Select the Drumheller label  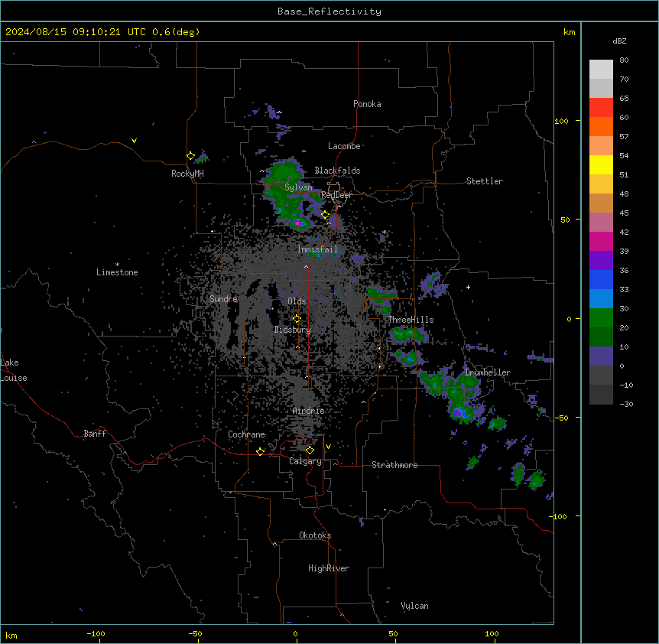tap(488, 372)
